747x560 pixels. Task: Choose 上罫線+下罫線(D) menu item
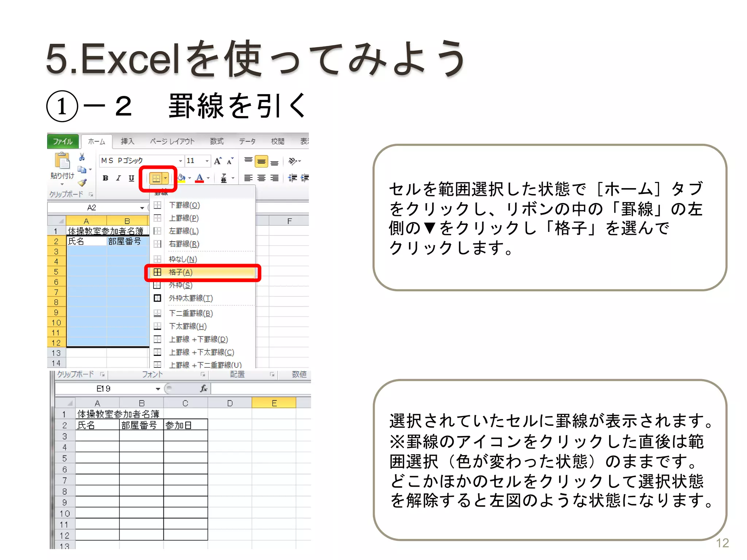tap(203, 339)
